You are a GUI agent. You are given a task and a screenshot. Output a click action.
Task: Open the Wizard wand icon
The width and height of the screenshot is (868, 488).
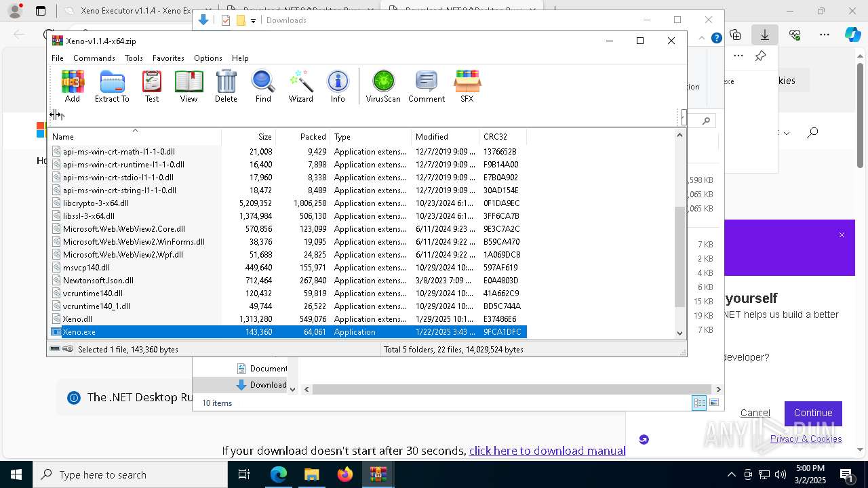pyautogui.click(x=300, y=86)
